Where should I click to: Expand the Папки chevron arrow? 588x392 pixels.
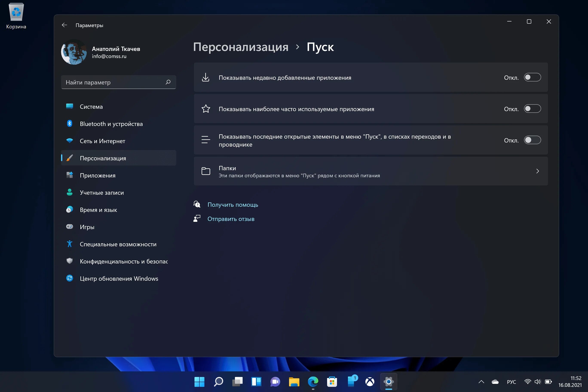tap(538, 171)
